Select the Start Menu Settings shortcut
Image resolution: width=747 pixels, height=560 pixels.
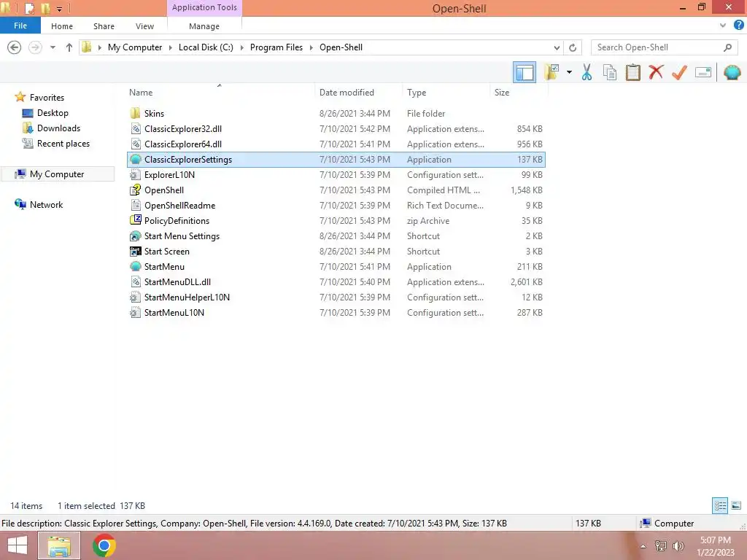pyautogui.click(x=336, y=236)
